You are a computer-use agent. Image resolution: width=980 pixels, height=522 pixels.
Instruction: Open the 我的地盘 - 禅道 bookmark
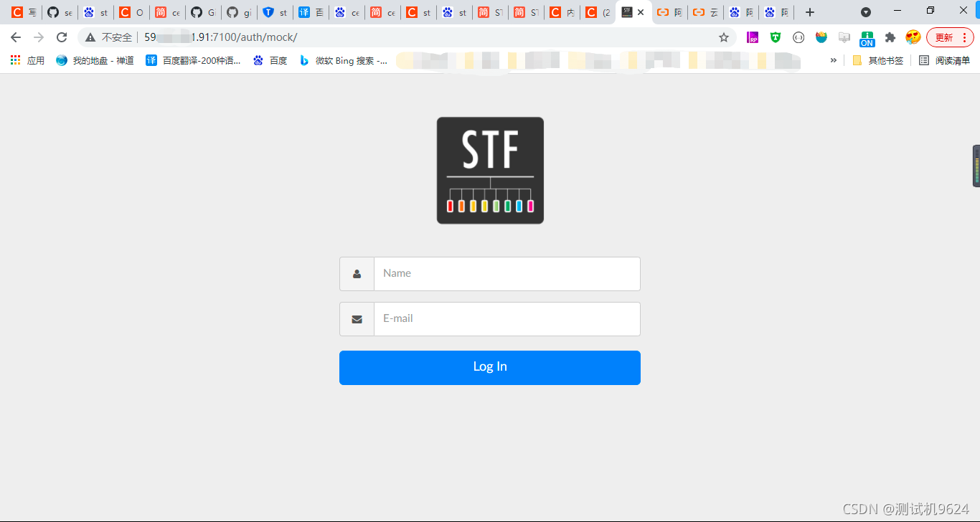[x=95, y=60]
